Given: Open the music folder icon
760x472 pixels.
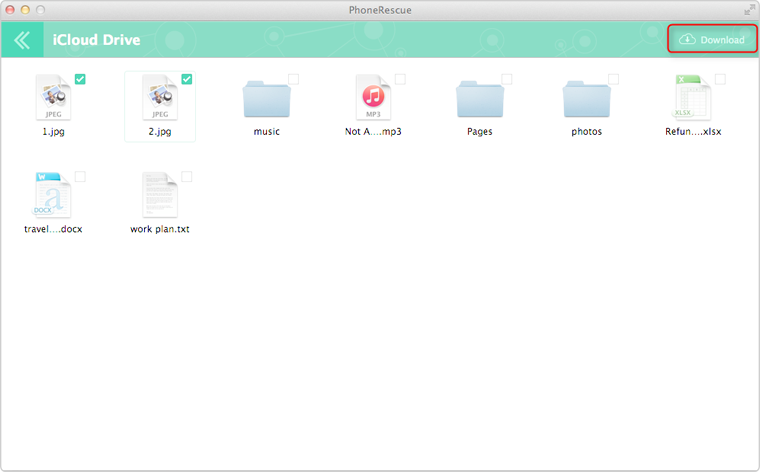Looking at the screenshot, I should pos(266,100).
